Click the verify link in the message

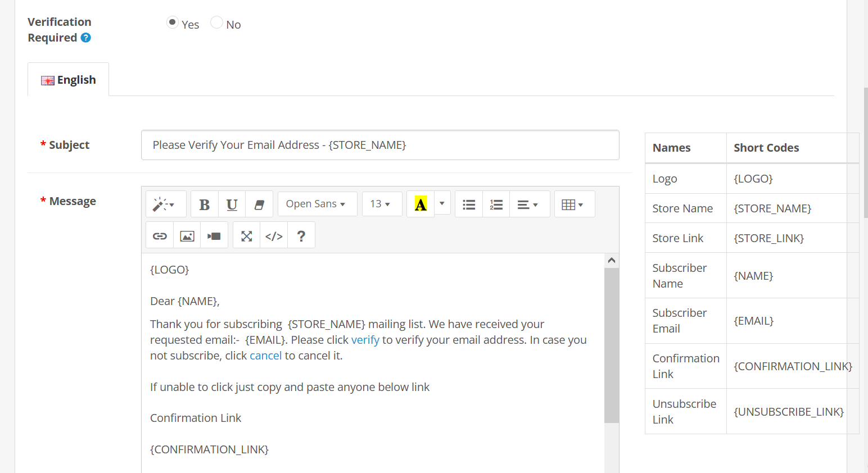point(365,340)
